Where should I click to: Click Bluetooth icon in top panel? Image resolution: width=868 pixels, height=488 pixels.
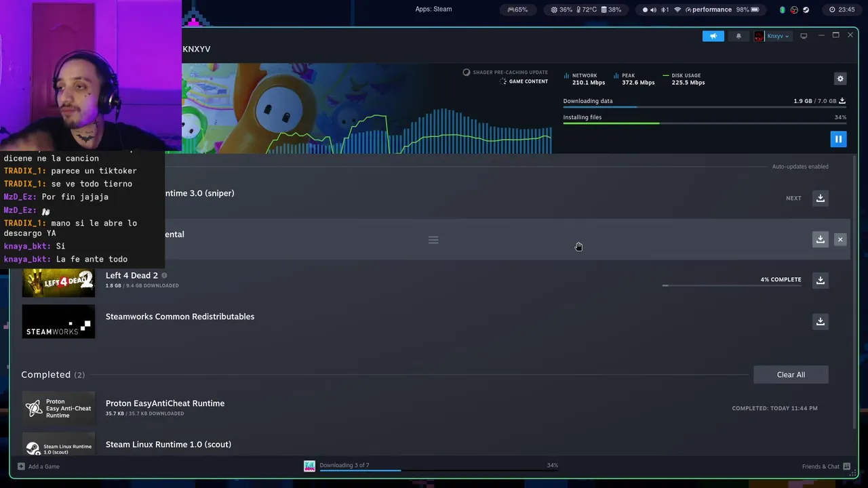point(665,9)
